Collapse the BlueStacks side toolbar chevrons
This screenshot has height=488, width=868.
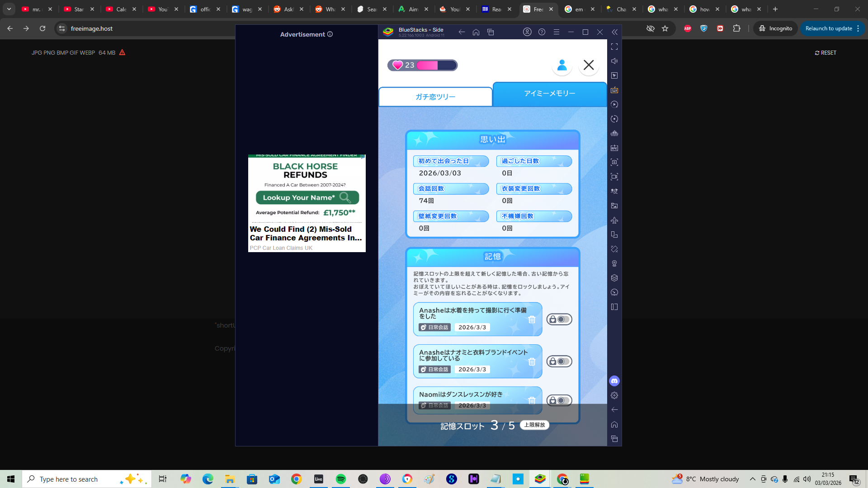coord(614,32)
